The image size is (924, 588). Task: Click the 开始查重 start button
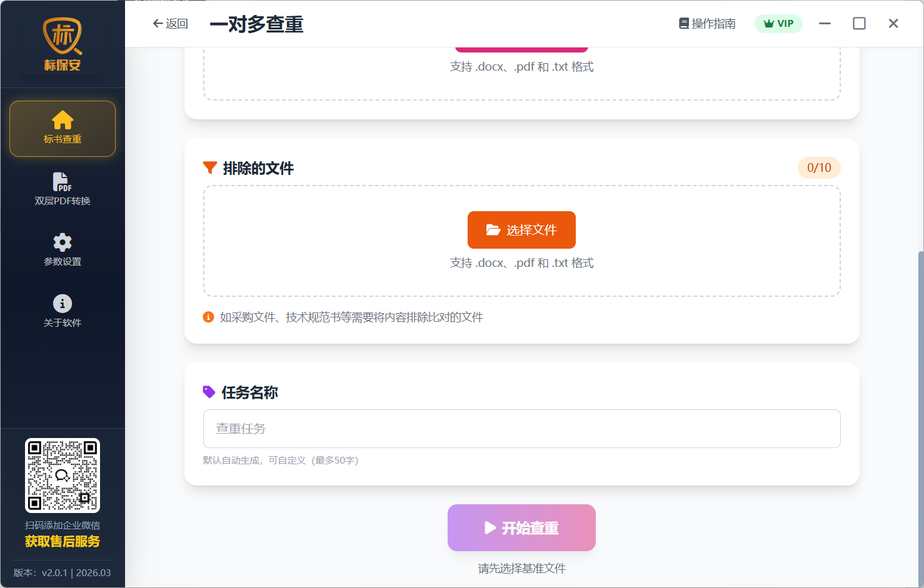(521, 528)
